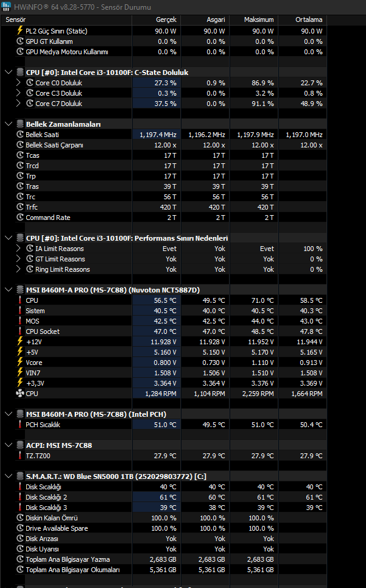The height and width of the screenshot is (588, 366).
Task: Expand the GT Limit Reasons row
Action: (18, 259)
